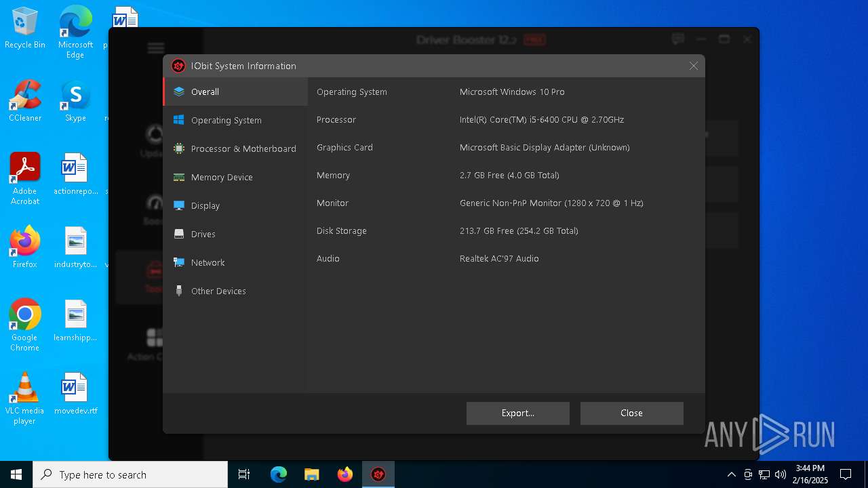This screenshot has height=488, width=868.
Task: Open the Other Devices section
Action: pyautogui.click(x=235, y=291)
